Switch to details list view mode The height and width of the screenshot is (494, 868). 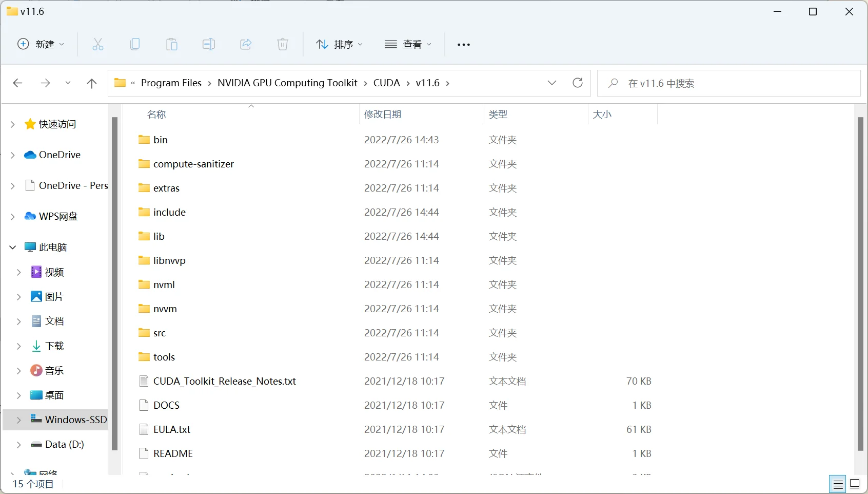click(x=838, y=484)
